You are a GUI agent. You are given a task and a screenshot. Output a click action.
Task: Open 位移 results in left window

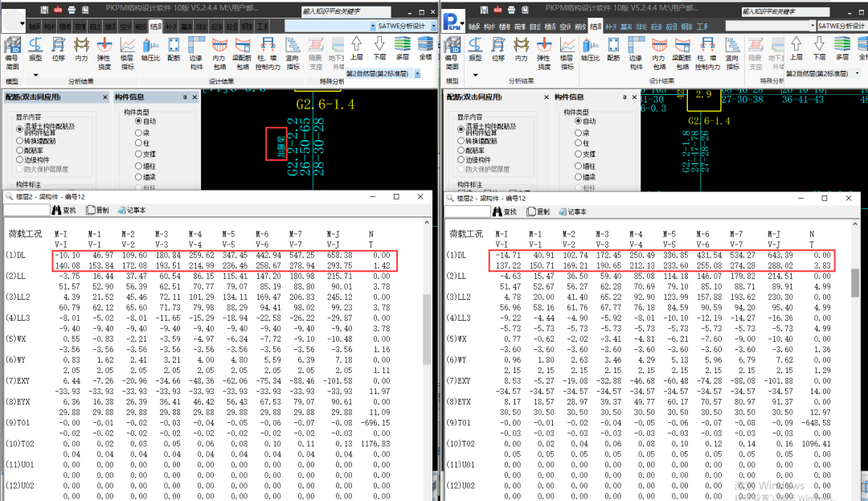point(59,50)
